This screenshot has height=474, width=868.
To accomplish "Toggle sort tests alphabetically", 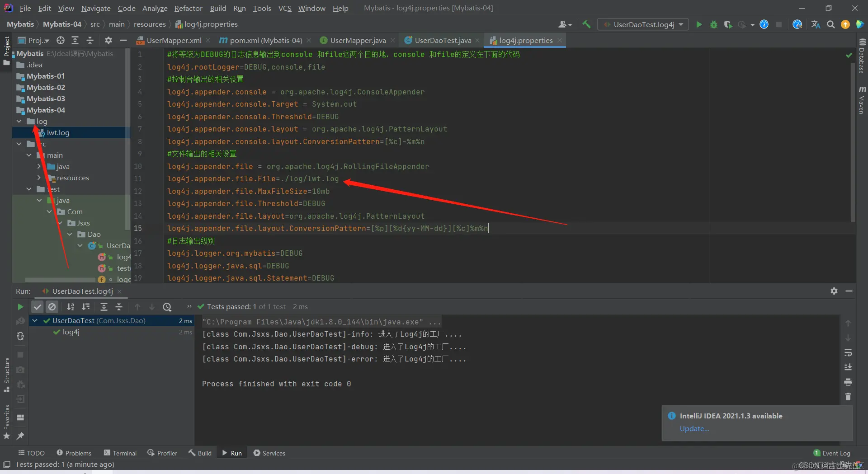I will click(71, 307).
